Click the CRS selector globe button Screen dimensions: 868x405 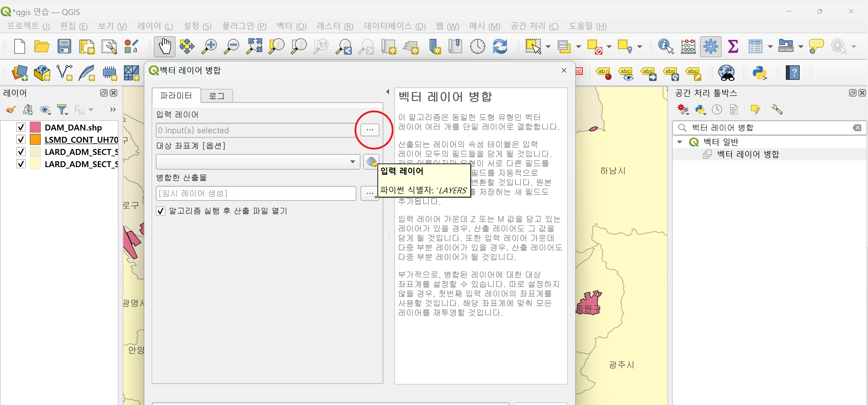[x=371, y=162]
